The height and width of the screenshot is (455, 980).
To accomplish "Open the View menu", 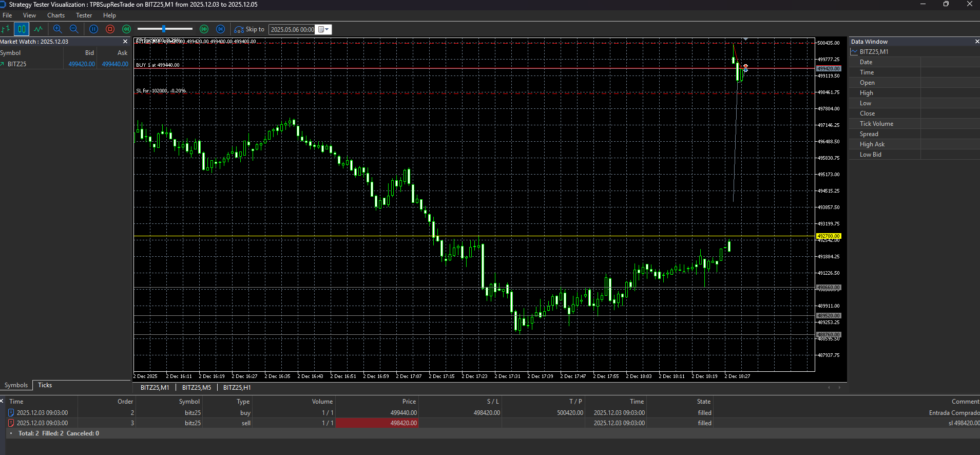I will (x=29, y=15).
